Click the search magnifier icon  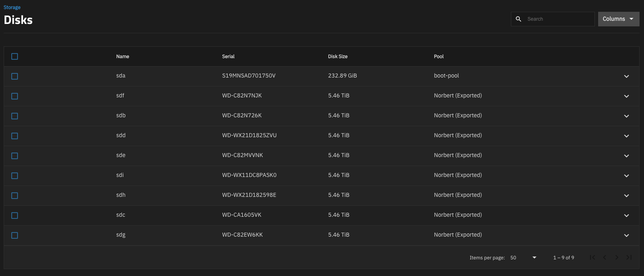click(518, 19)
